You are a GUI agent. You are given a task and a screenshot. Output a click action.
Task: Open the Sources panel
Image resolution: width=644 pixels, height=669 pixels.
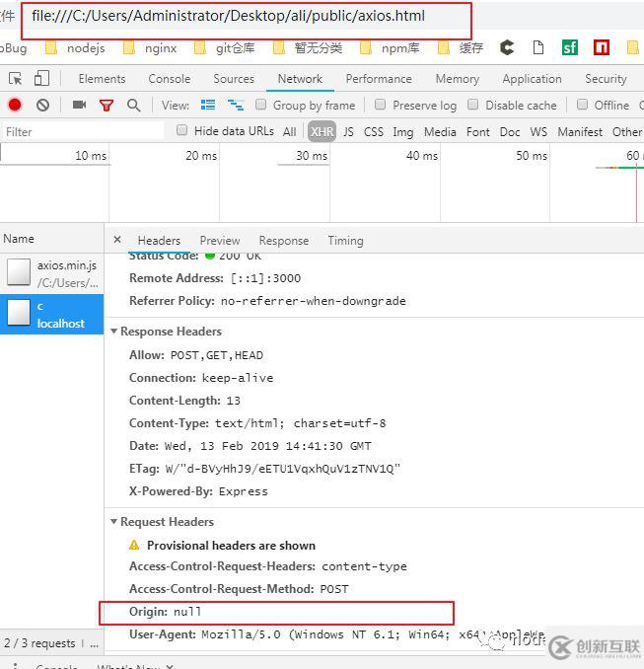(234, 79)
